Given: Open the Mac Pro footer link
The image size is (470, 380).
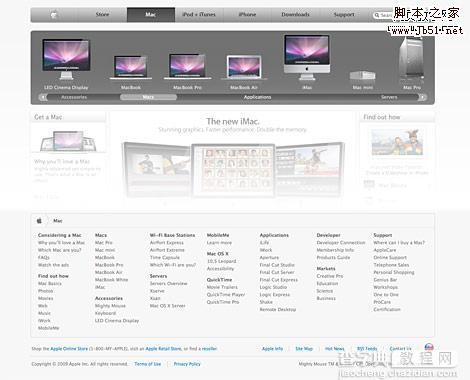Looking at the screenshot, I should 104,243.
